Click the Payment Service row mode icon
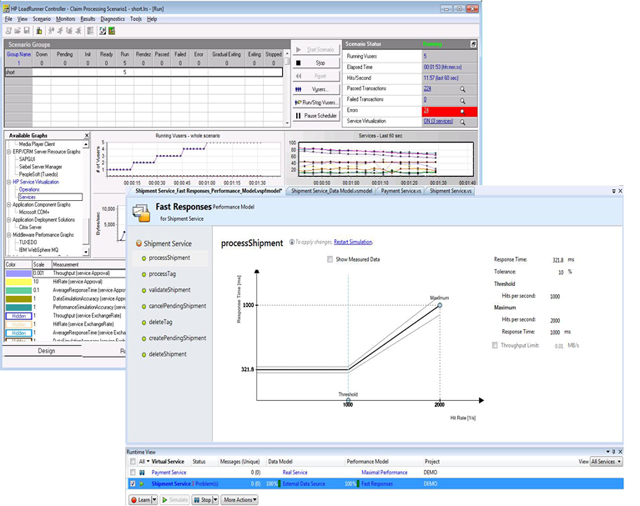Viewport: 640px width, 506px height. coord(142,473)
